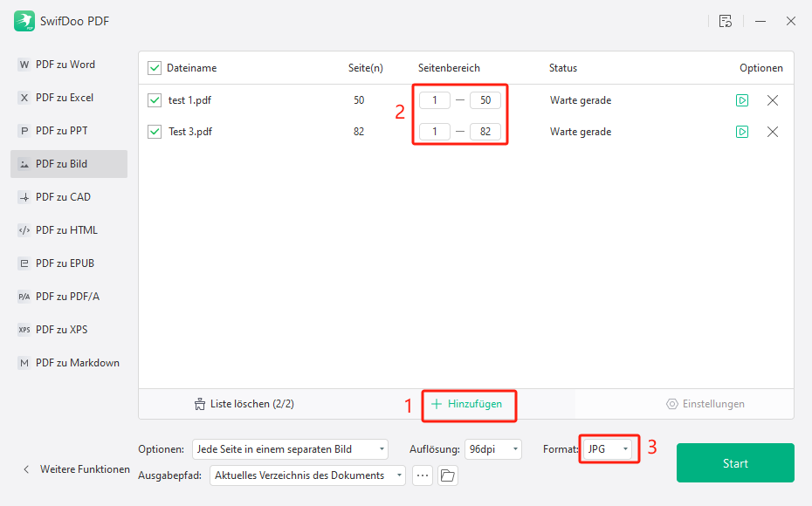The height and width of the screenshot is (506, 812).
Task: Select the test 1.pdf file name
Action: 189,100
